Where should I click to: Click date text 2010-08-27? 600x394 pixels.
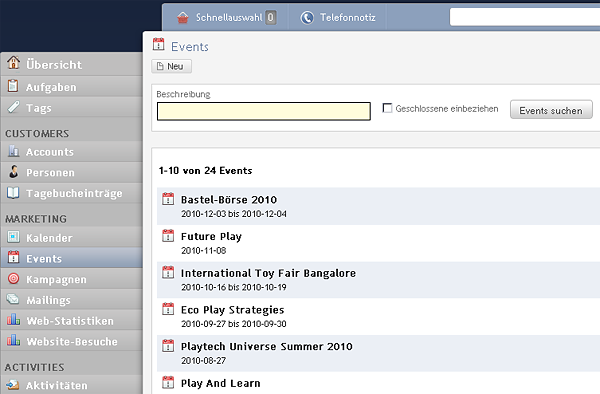[x=204, y=361]
